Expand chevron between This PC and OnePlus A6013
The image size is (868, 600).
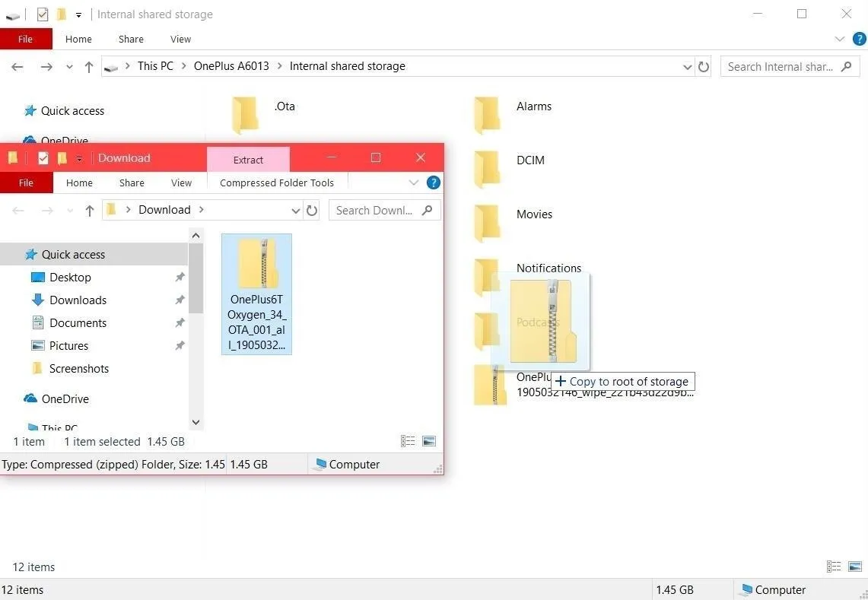tap(184, 66)
